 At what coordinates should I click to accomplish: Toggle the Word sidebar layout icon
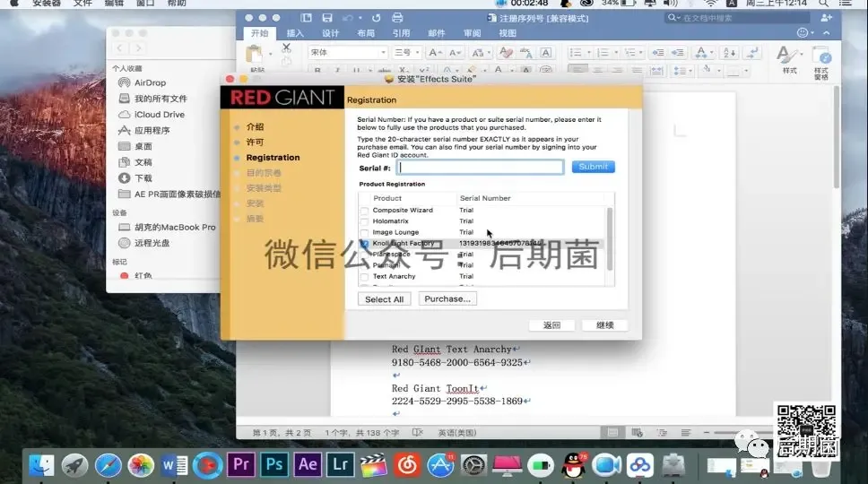tap(306, 18)
